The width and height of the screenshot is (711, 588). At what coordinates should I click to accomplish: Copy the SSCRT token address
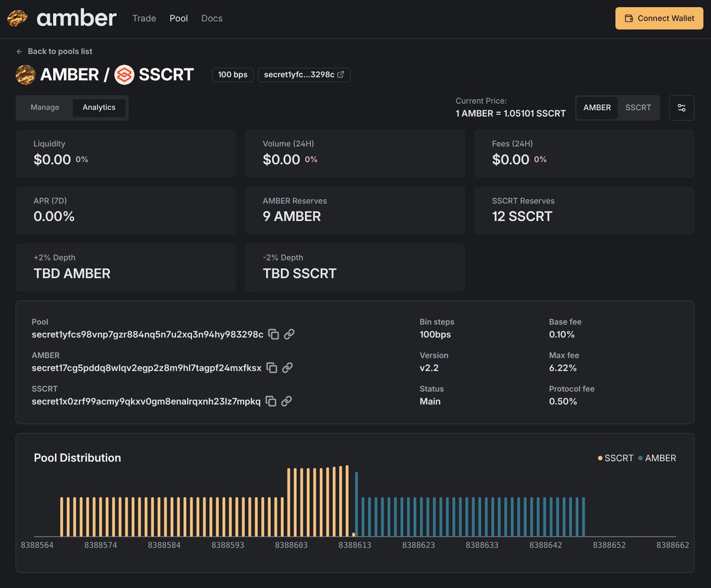[271, 401]
